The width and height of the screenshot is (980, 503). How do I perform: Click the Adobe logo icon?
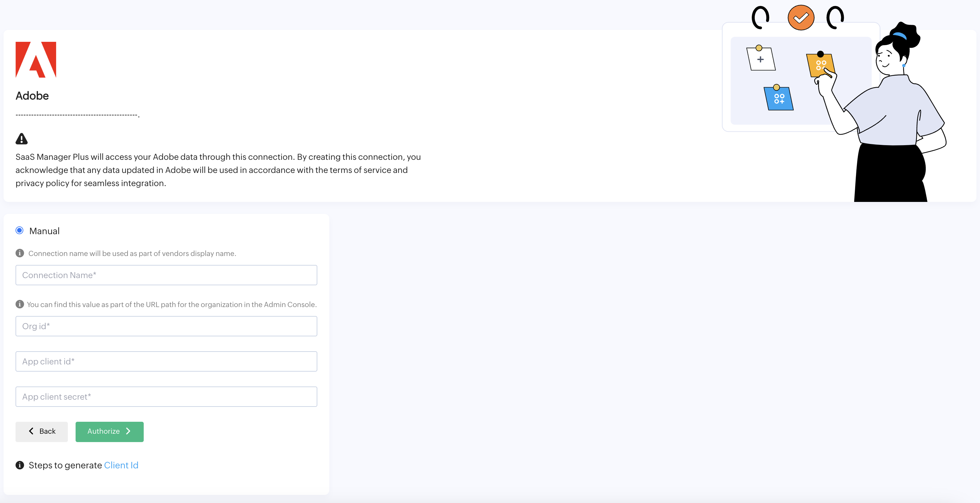click(36, 60)
